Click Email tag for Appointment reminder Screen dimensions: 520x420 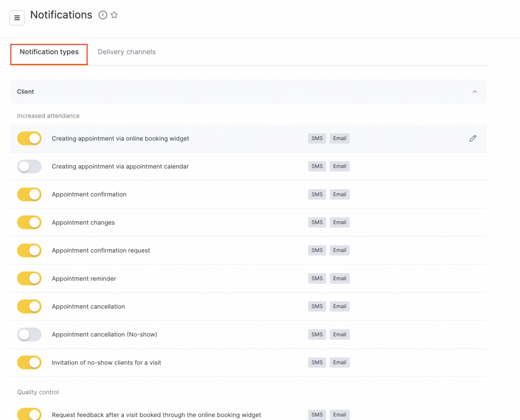pos(339,278)
